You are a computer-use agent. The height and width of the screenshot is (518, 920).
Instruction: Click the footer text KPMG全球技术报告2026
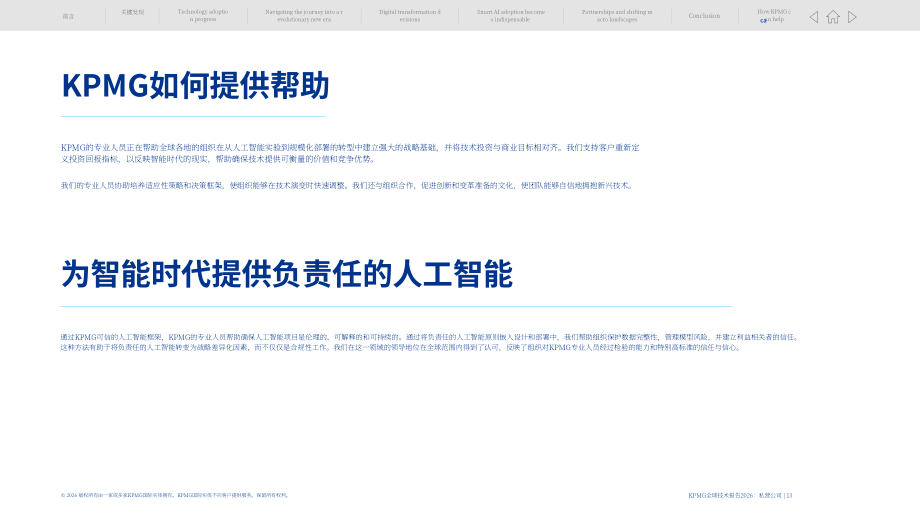click(740, 495)
